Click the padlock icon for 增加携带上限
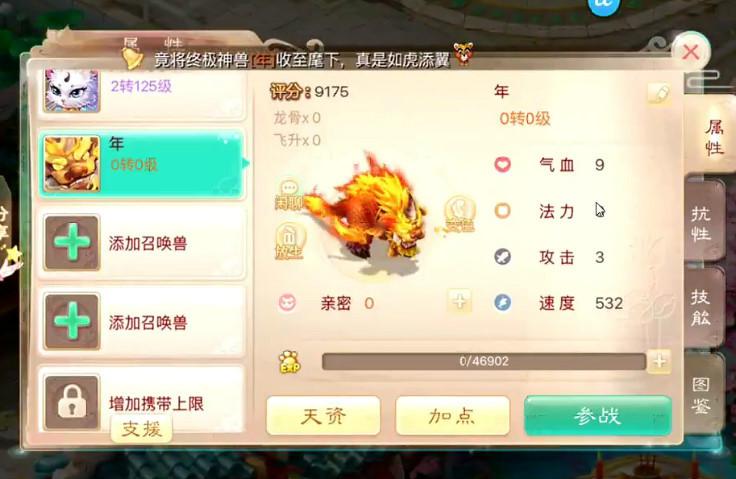The width and height of the screenshot is (736, 479). coord(72,402)
